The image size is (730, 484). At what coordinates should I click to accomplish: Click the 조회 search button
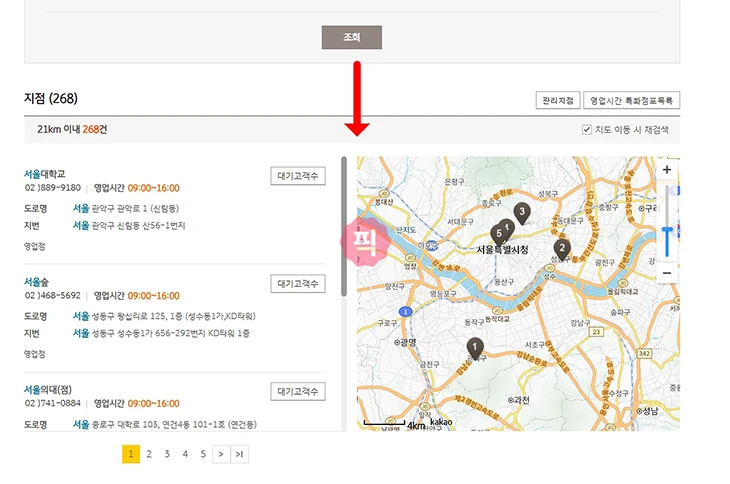(x=351, y=37)
